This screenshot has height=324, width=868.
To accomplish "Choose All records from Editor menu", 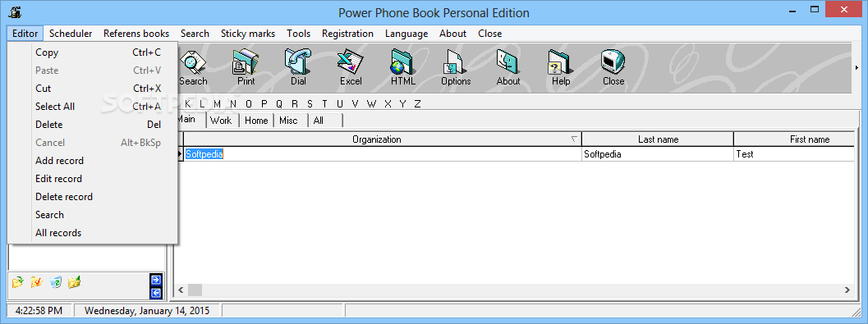I will (x=93, y=233).
